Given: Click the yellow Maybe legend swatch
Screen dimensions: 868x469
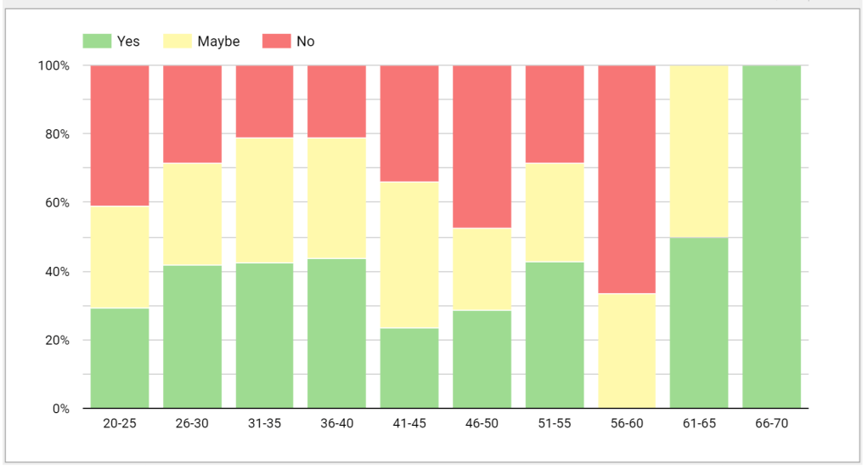Looking at the screenshot, I should [x=177, y=41].
